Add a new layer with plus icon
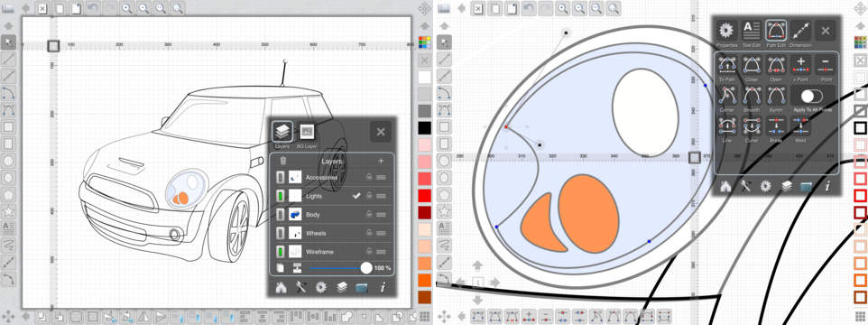 [x=381, y=161]
